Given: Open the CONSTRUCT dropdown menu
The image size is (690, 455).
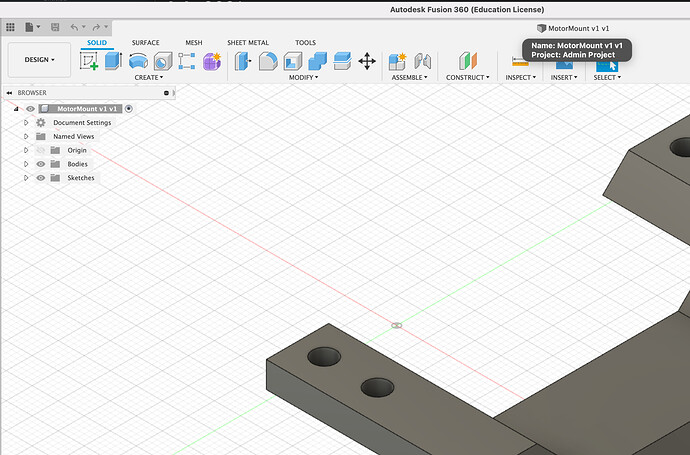Looking at the screenshot, I should [467, 77].
